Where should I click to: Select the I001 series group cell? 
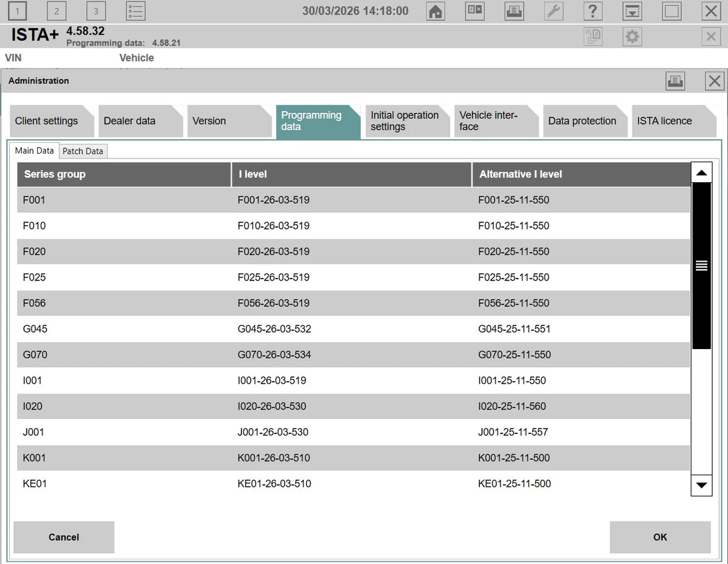coord(32,381)
